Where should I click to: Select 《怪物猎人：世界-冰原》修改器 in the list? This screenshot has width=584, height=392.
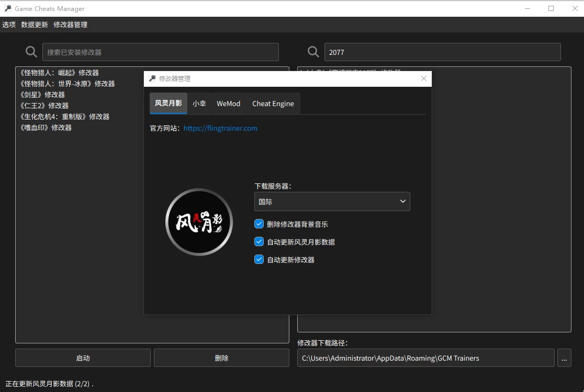click(68, 84)
